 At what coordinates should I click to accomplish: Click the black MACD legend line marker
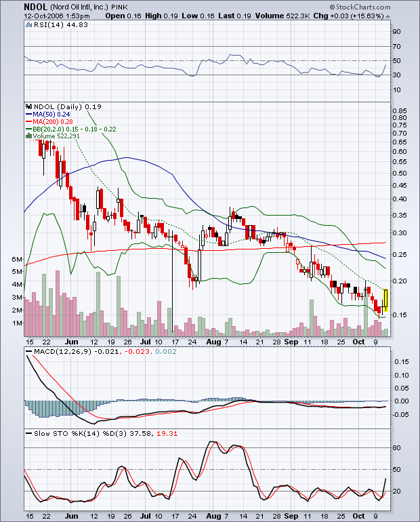29,352
